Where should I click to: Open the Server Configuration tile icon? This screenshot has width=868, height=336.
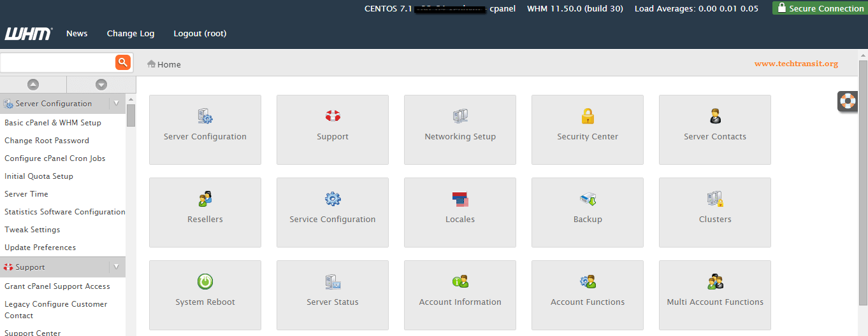click(x=205, y=116)
